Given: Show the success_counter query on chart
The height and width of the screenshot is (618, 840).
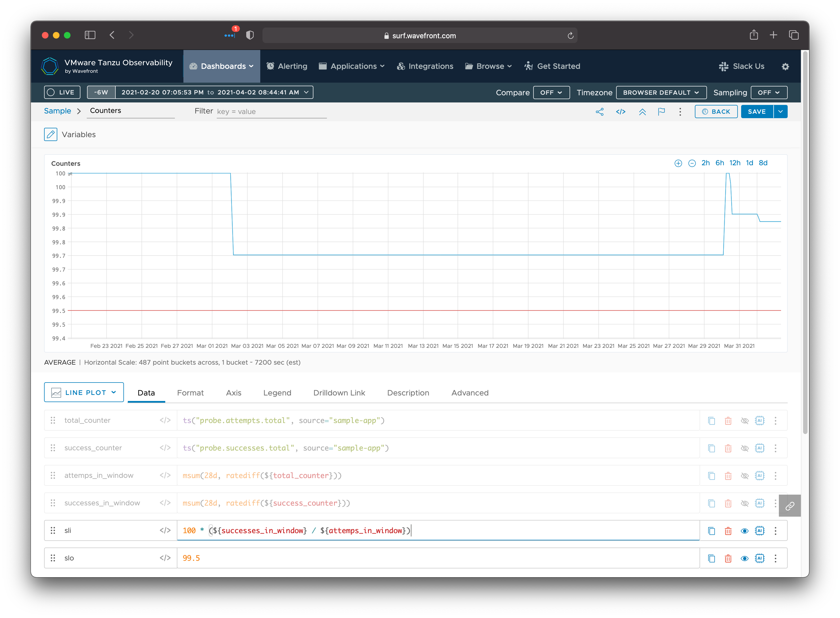Looking at the screenshot, I should 744,448.
